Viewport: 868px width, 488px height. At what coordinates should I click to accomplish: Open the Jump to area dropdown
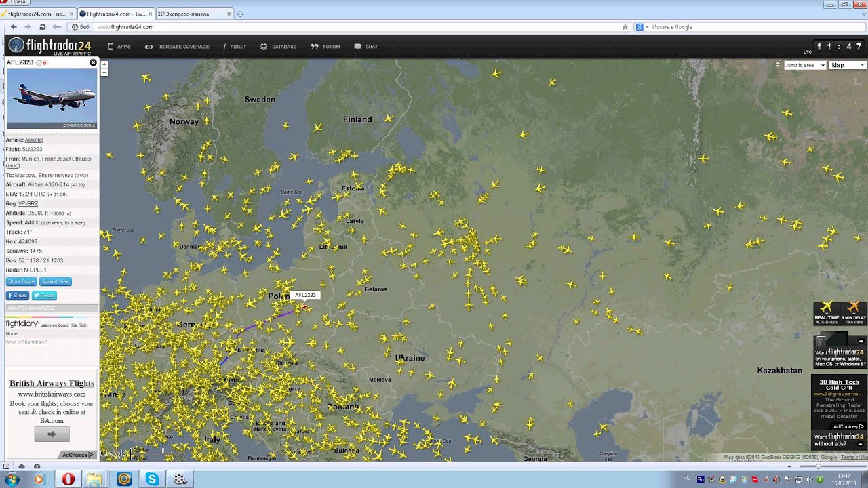805,65
